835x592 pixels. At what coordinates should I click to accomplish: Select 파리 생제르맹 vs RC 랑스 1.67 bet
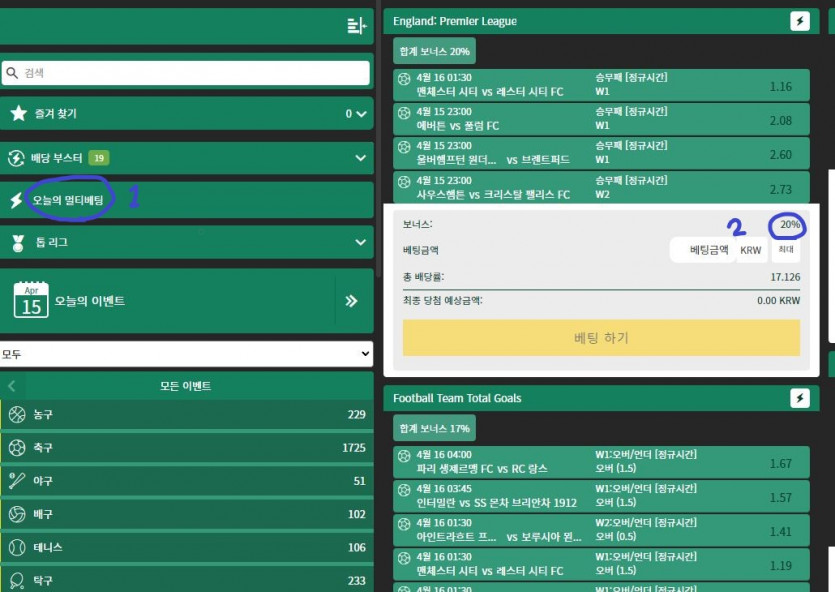[x=601, y=462]
